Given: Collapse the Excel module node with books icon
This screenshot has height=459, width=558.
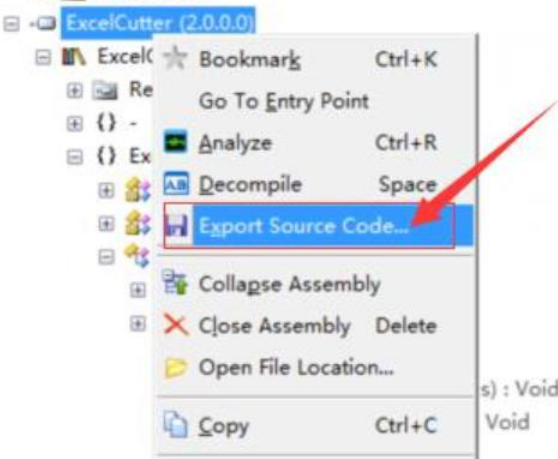Looking at the screenshot, I should [x=43, y=57].
